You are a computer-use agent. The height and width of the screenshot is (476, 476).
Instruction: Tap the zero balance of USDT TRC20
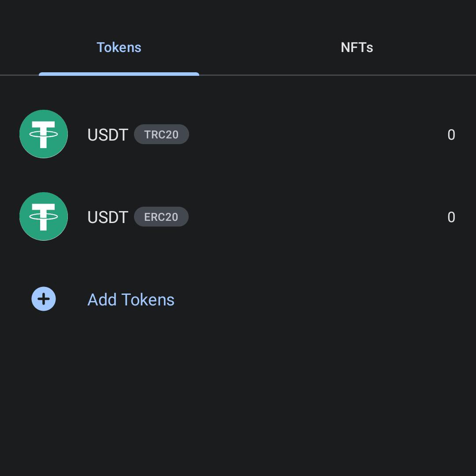pos(451,135)
